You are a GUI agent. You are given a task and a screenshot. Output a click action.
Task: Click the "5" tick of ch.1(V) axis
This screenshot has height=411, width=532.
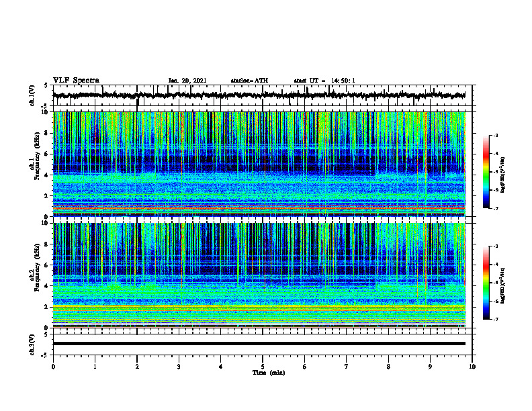click(x=46, y=86)
